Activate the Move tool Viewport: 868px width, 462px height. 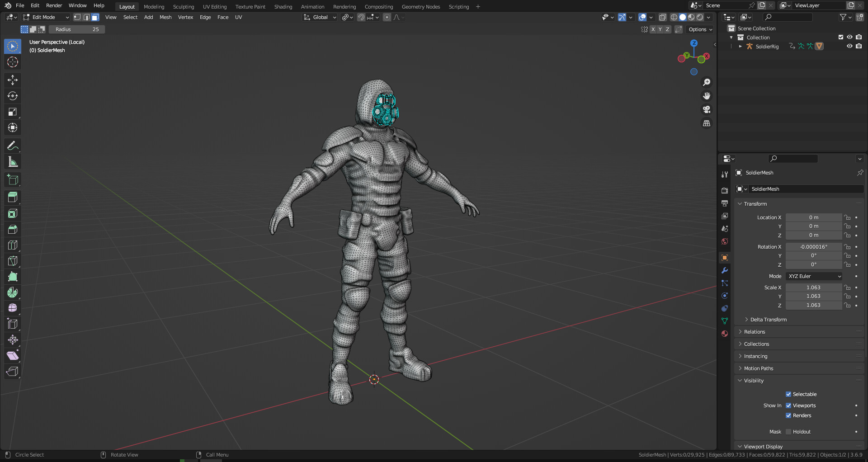click(x=13, y=80)
